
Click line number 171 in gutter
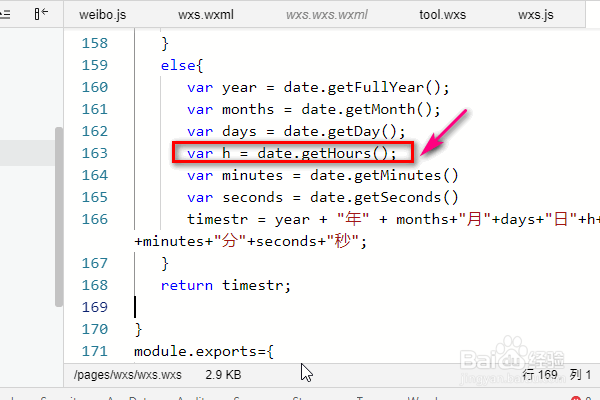(x=95, y=351)
